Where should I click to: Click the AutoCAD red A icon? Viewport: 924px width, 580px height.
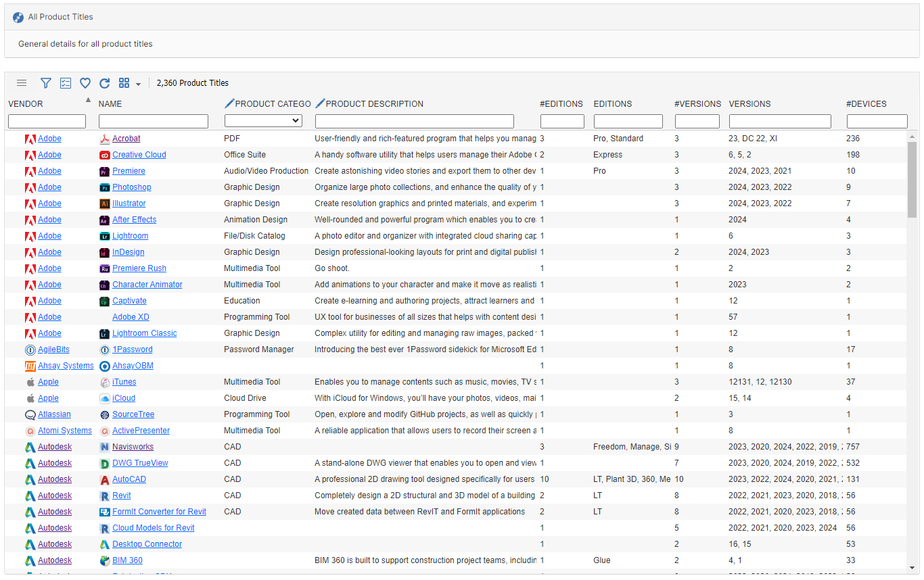pyautogui.click(x=105, y=480)
